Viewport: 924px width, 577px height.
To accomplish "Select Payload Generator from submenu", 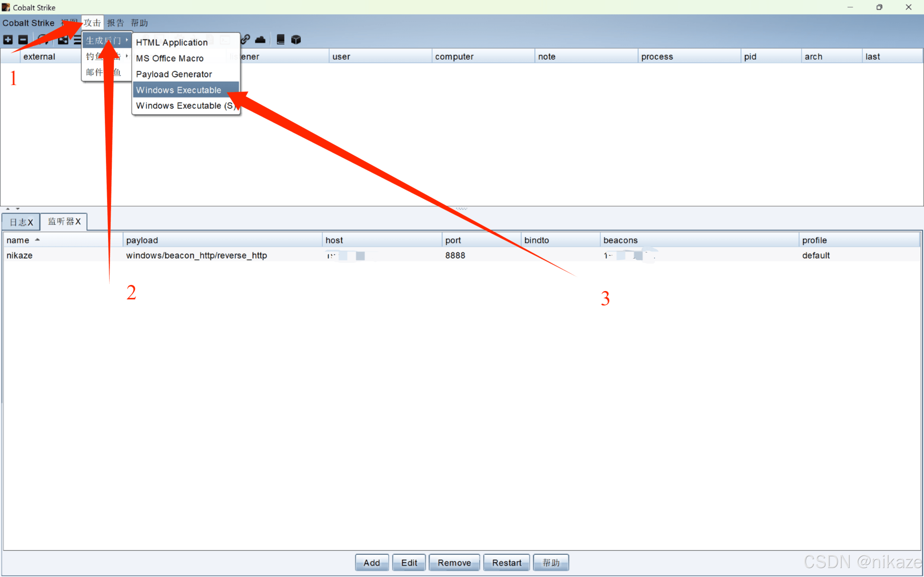I will (x=174, y=74).
